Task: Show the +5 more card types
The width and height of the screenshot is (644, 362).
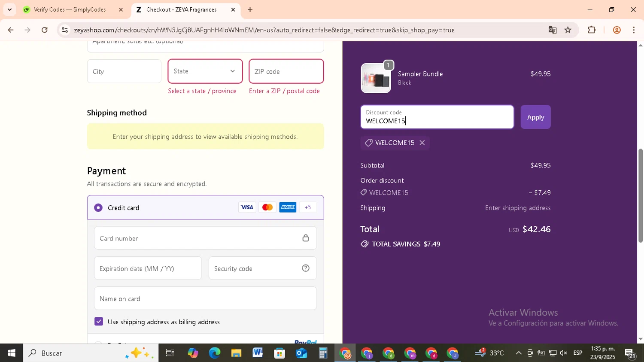Action: pos(308,207)
